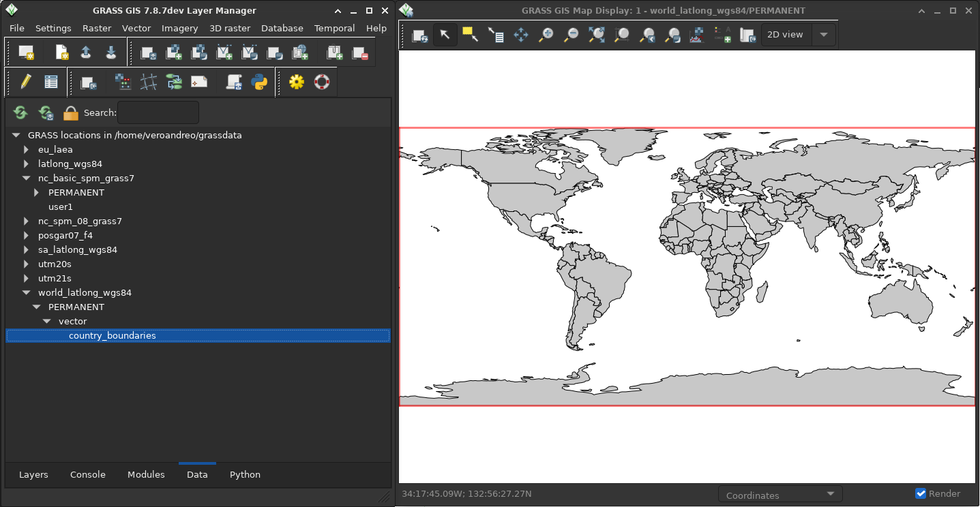Viewport: 980px width, 507px height.
Task: Switch to the Layers tab
Action: click(x=33, y=474)
